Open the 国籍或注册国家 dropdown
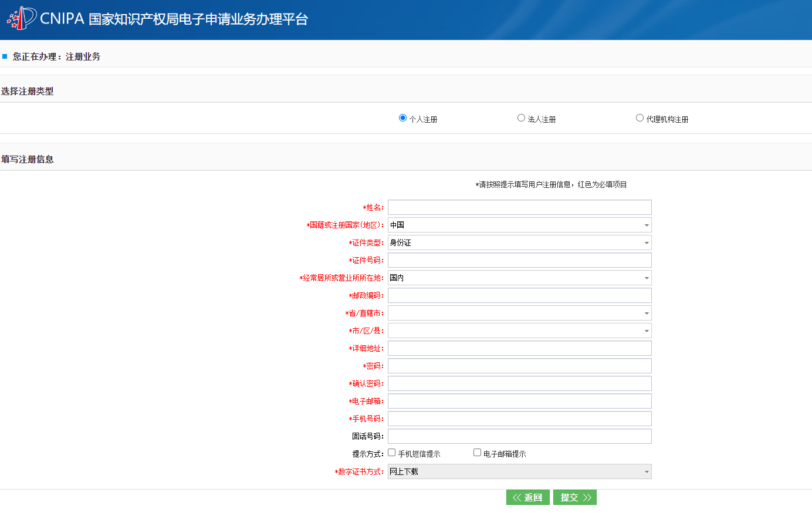The height and width of the screenshot is (519, 812). pyautogui.click(x=519, y=225)
